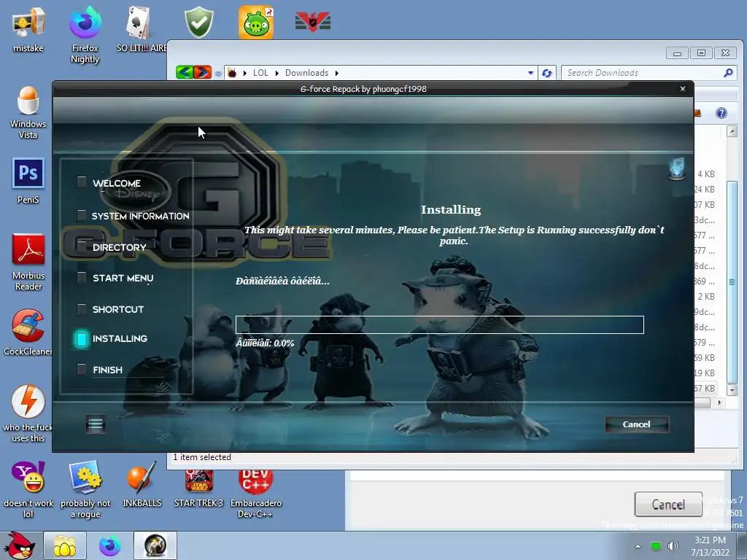Show hidden tray icons arrow
The image size is (747, 560).
click(x=638, y=546)
